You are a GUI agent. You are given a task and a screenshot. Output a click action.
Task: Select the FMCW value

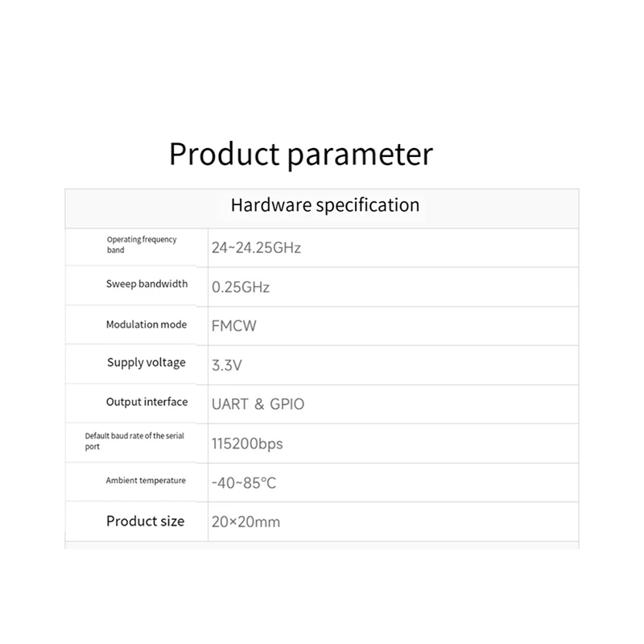point(233,326)
